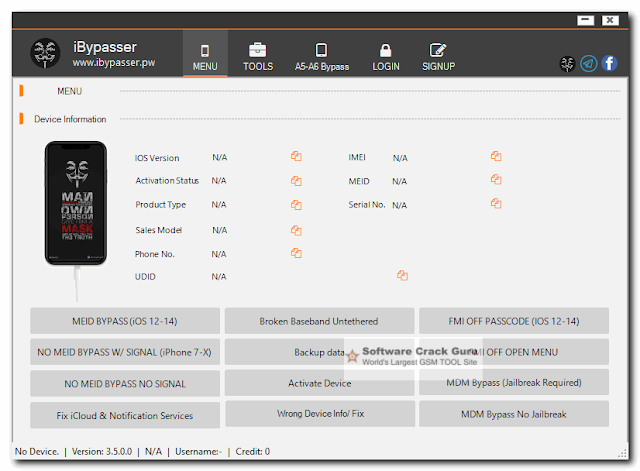This screenshot has width=640, height=471.
Task: Select FMI OFF PASSCODE (IOS 12-14)
Action: (x=514, y=321)
